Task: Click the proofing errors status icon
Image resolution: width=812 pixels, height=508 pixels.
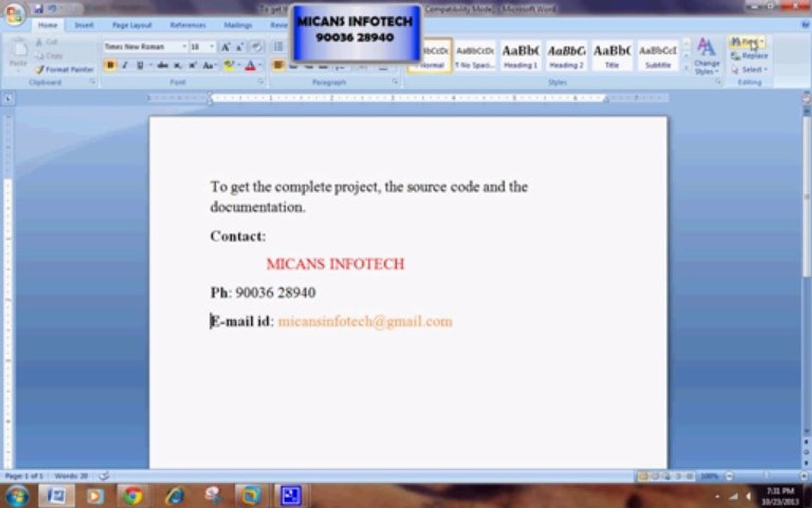Action: 104,476
